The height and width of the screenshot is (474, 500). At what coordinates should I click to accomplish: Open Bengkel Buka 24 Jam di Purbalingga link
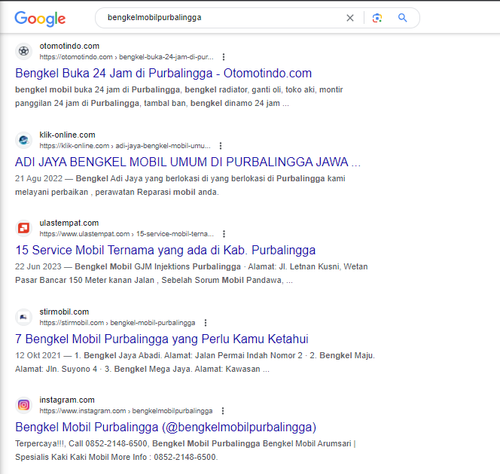click(163, 73)
